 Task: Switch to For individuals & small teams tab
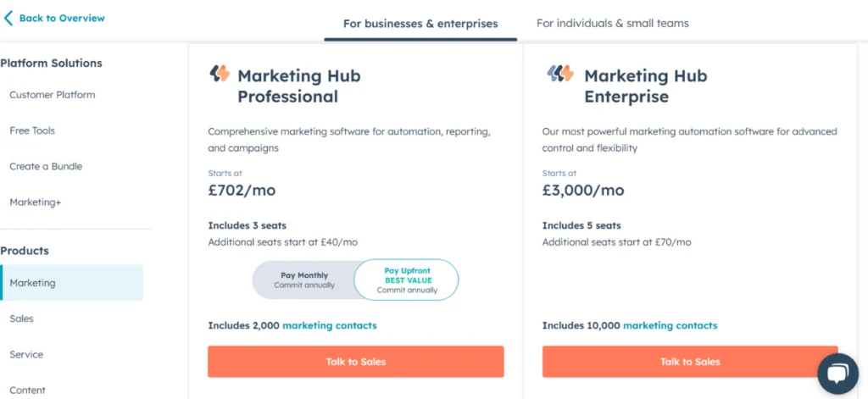coord(612,23)
